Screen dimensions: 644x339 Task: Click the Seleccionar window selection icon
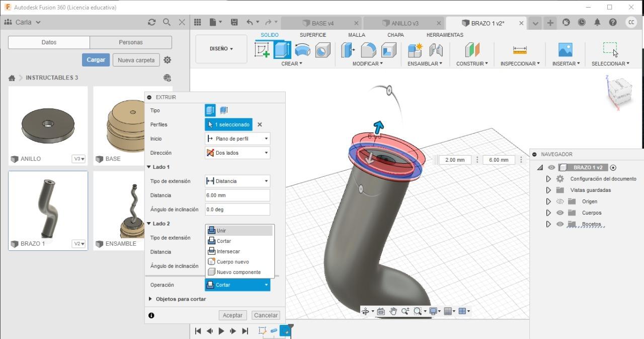pyautogui.click(x=610, y=49)
